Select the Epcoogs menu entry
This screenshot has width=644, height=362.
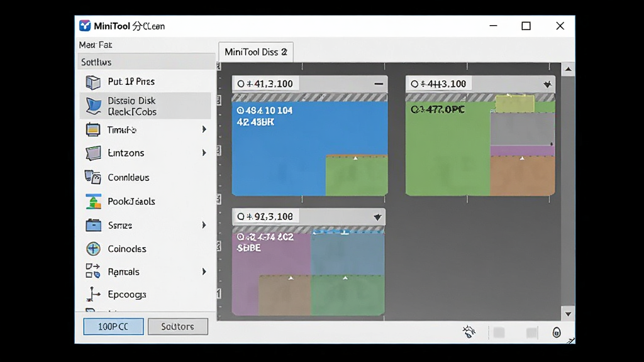click(x=145, y=294)
